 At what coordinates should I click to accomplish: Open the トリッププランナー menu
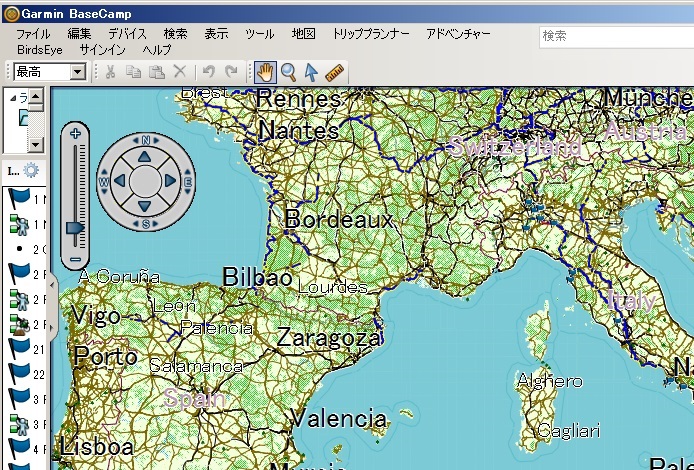[371, 34]
